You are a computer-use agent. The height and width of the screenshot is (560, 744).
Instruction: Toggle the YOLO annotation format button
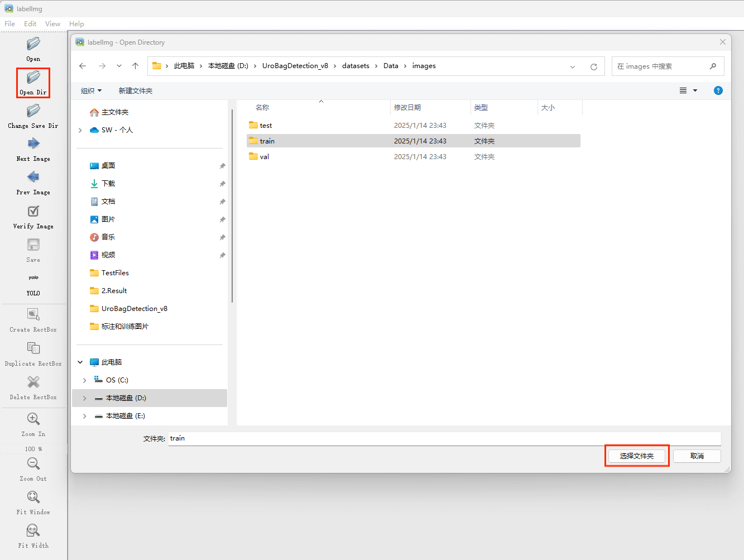[33, 278]
